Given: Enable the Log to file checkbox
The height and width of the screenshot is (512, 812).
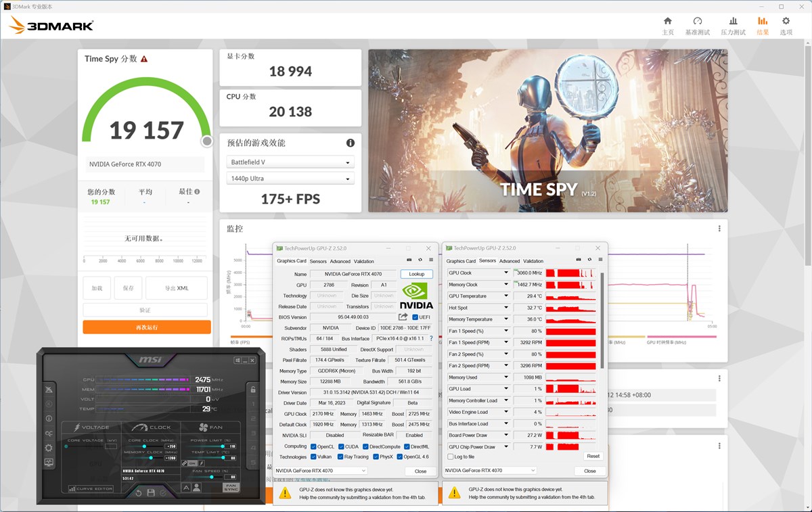Looking at the screenshot, I should (x=451, y=457).
